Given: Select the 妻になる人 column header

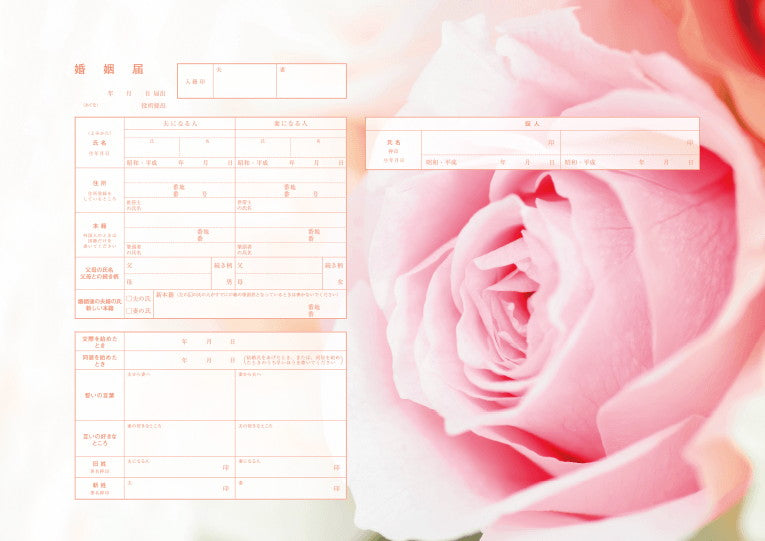Looking at the screenshot, I should click(x=291, y=122).
